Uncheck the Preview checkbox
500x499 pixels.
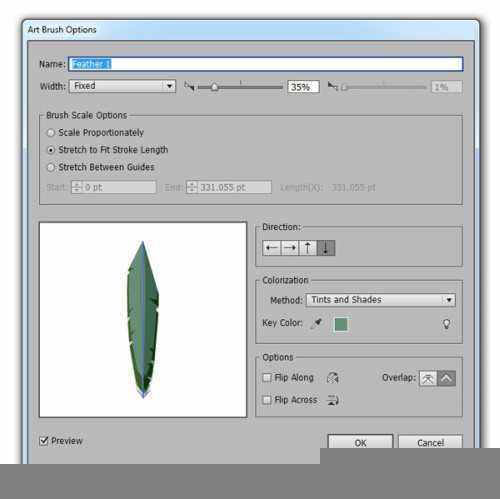point(44,441)
